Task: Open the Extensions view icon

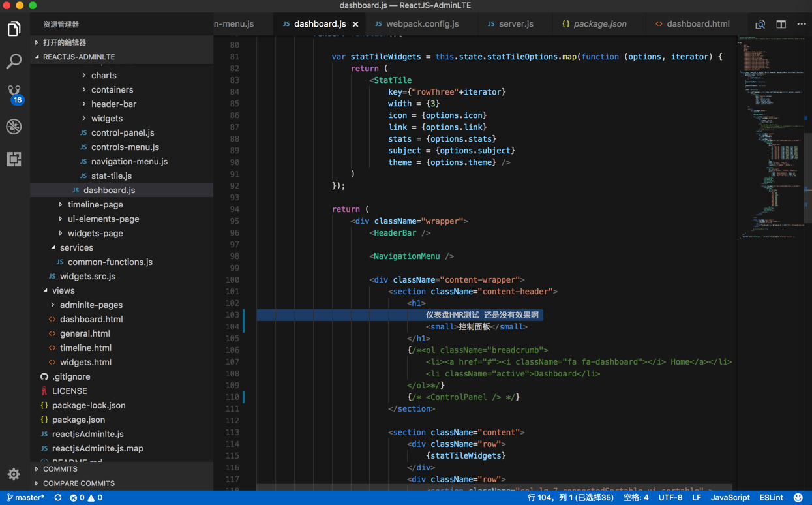Action: pyautogui.click(x=14, y=159)
